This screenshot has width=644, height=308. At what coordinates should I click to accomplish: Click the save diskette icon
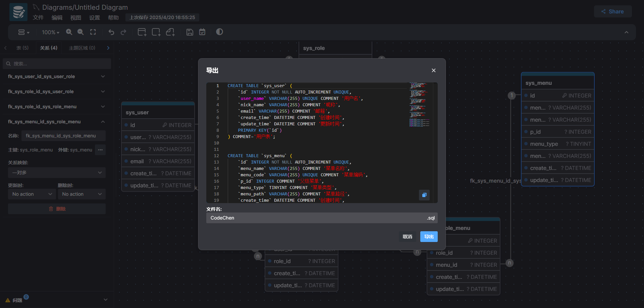190,32
